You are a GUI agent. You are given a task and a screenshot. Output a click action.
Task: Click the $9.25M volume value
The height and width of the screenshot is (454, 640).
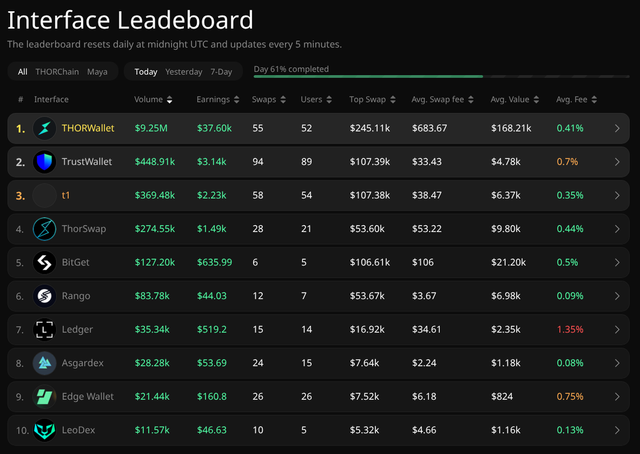(x=151, y=128)
